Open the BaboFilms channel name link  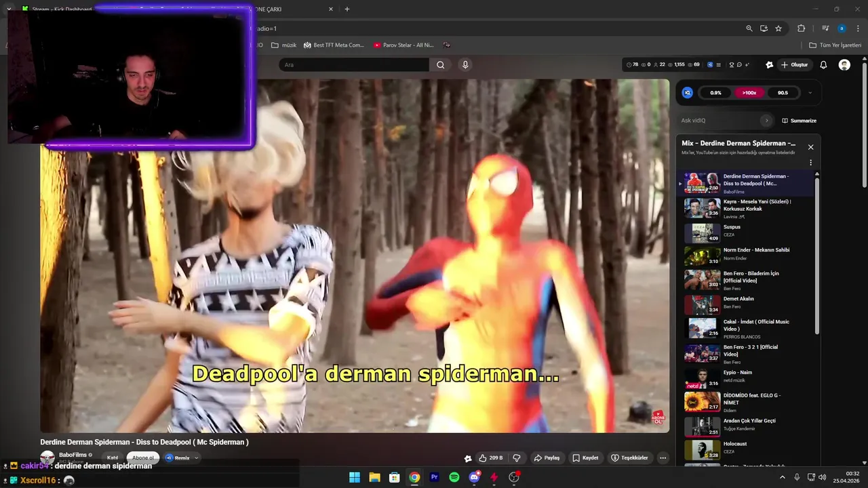(x=73, y=455)
